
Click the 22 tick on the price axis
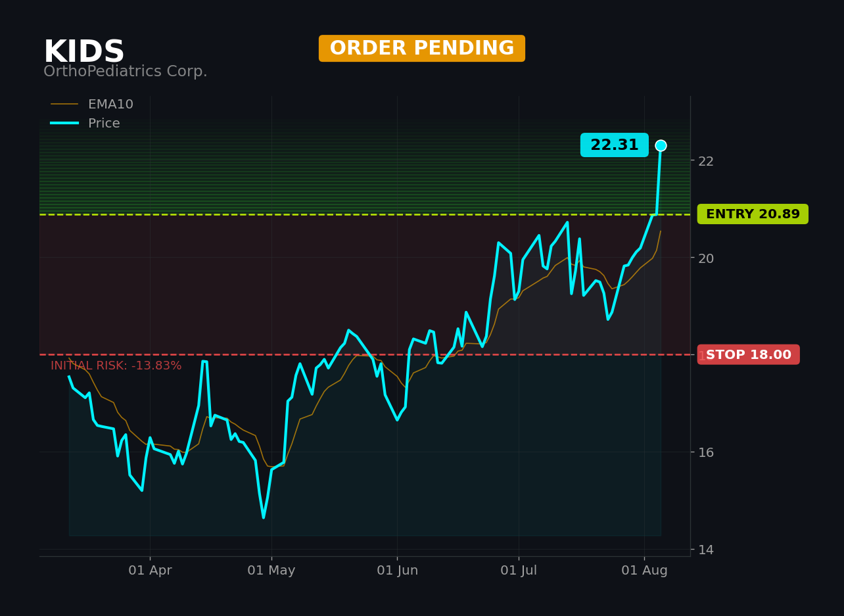point(706,161)
